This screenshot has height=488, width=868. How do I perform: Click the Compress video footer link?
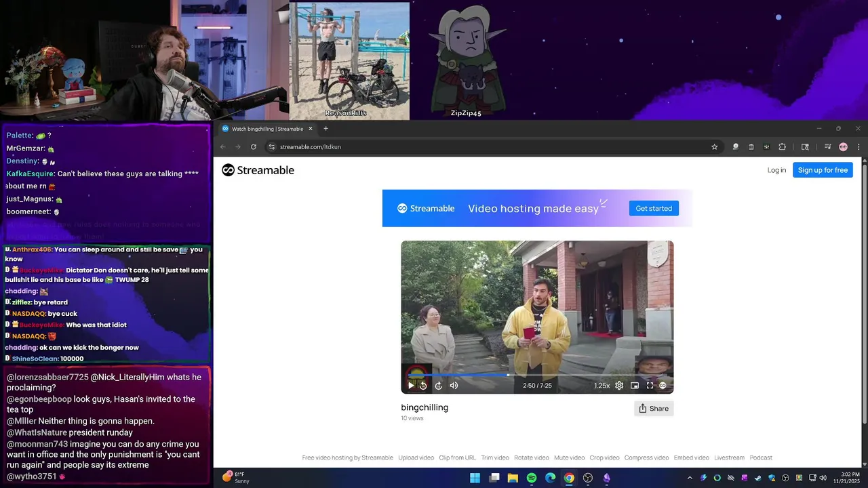pyautogui.click(x=646, y=457)
